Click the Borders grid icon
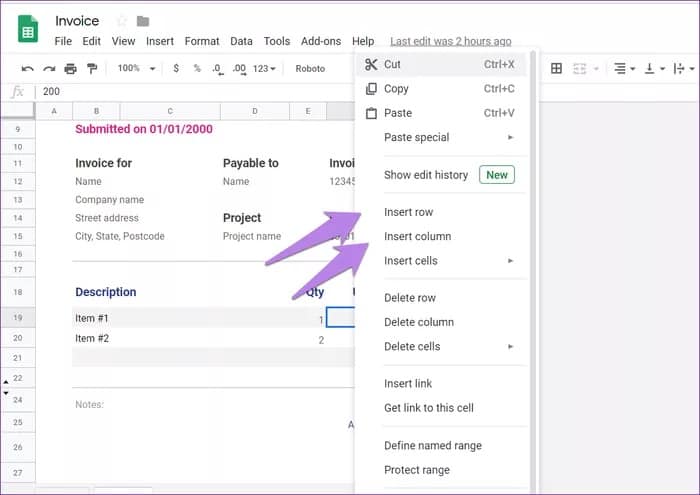The height and width of the screenshot is (495, 700). (x=557, y=69)
